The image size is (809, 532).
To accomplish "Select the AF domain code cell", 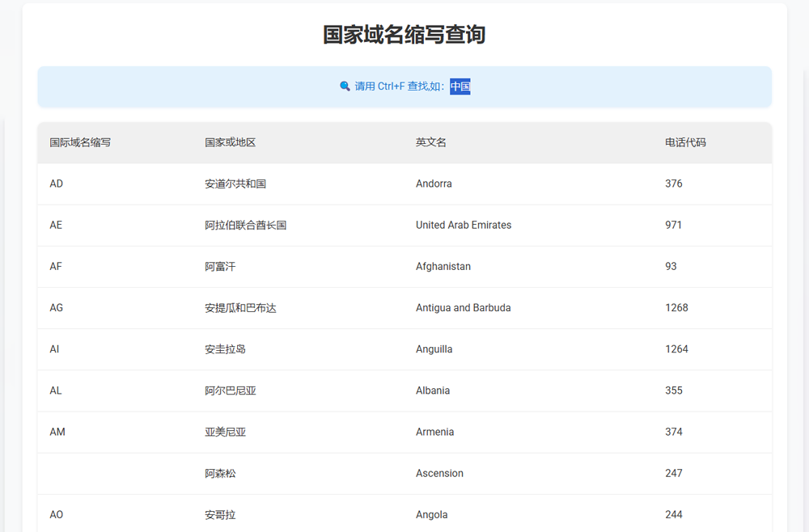I will coord(56,267).
